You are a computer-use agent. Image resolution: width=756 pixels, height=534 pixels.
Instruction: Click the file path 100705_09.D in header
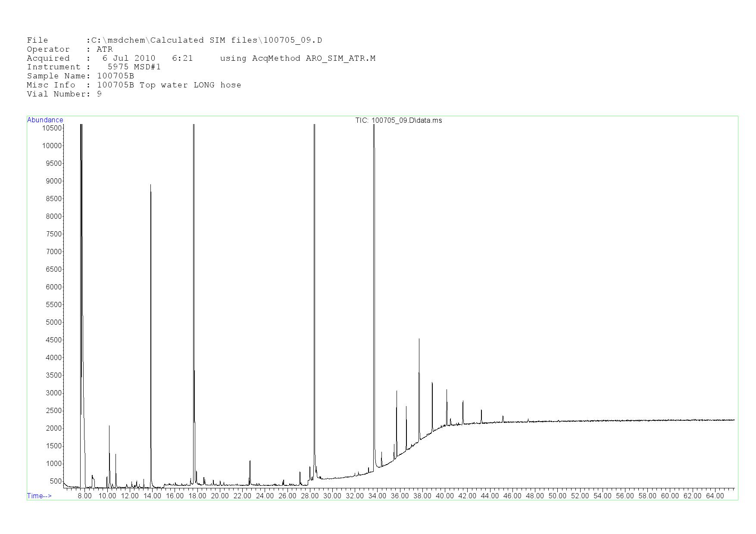(293, 40)
